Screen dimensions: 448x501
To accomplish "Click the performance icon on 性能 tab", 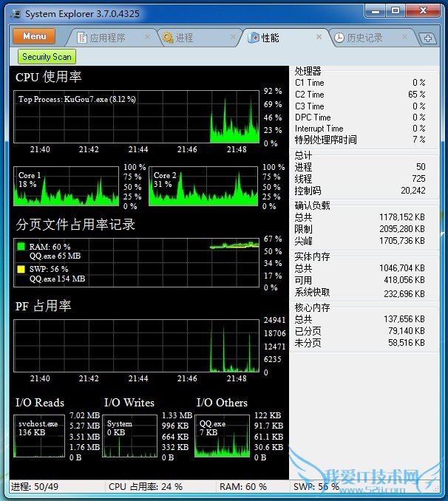I will click(254, 38).
